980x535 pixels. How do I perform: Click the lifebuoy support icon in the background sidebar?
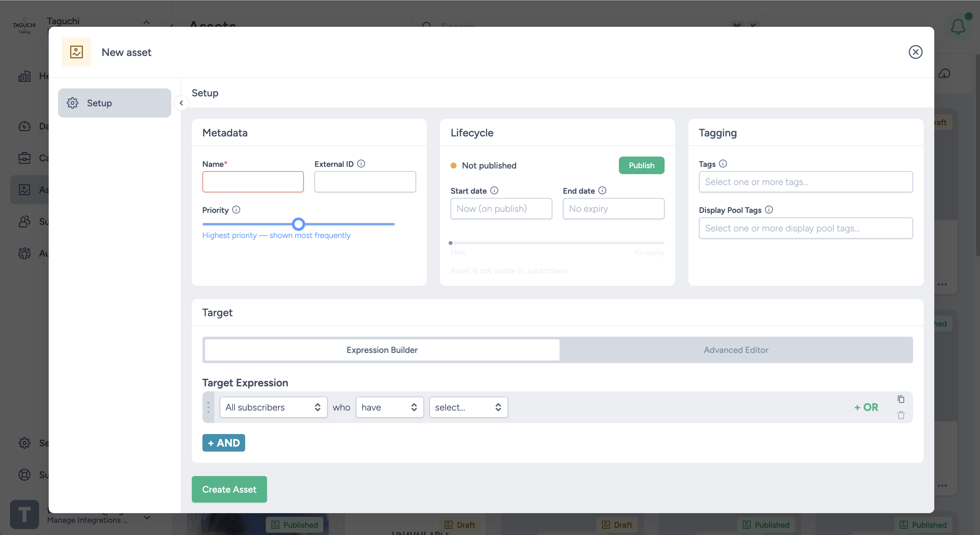pyautogui.click(x=25, y=475)
